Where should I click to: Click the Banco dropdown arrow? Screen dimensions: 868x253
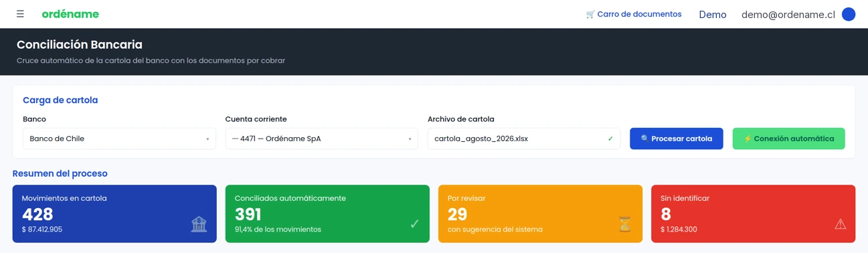point(207,139)
